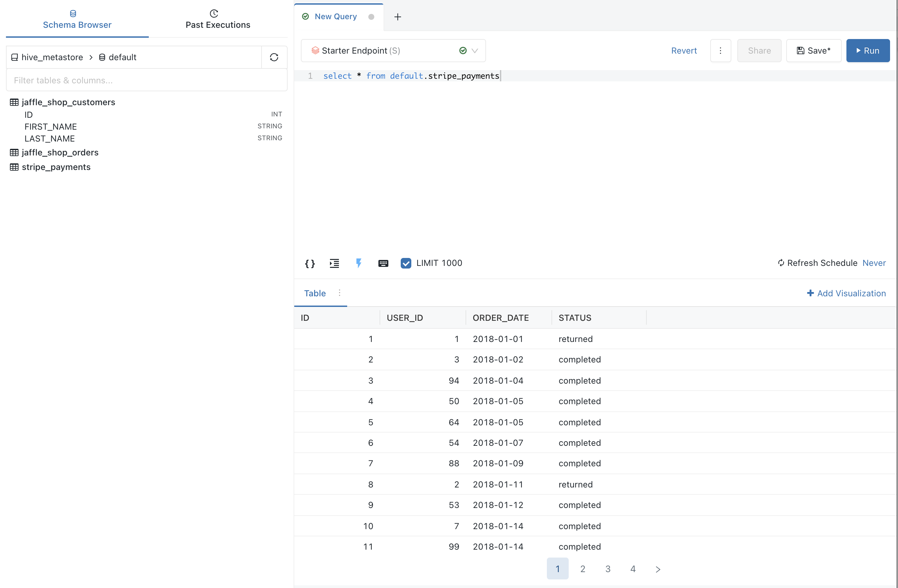Open the format query braces icon

pos(310,263)
